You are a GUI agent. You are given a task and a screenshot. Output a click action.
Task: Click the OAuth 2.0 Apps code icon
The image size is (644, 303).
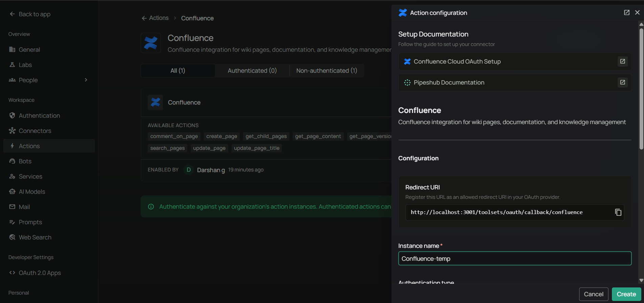pyautogui.click(x=12, y=273)
